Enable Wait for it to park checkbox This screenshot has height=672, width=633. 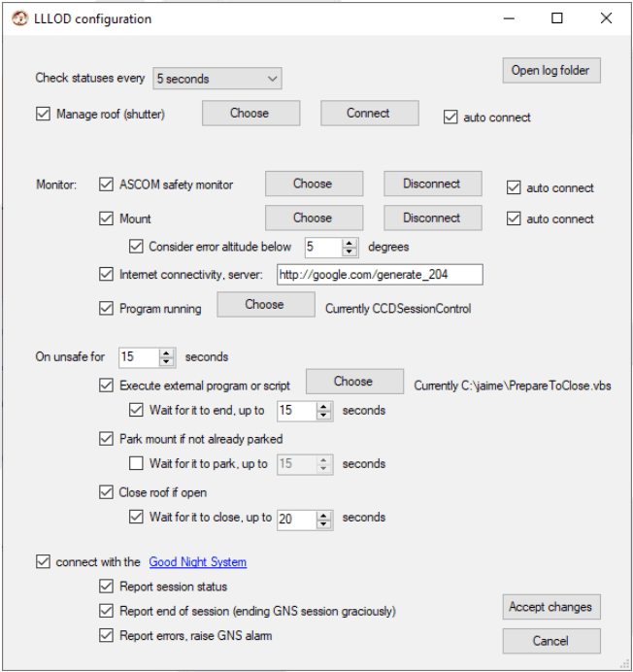tap(136, 463)
